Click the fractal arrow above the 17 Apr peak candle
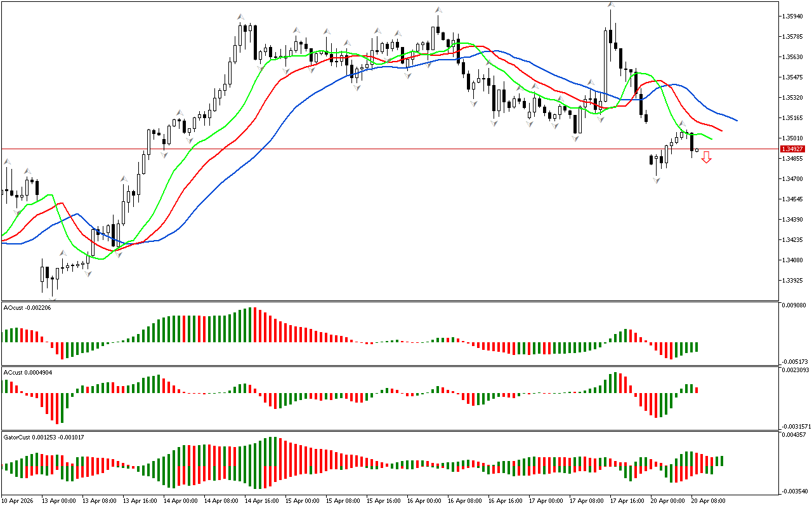This screenshot has width=812, height=508. pos(610,5)
